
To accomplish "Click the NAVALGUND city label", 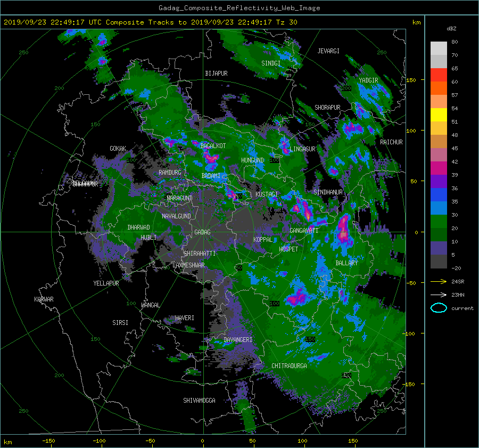I will point(176,216).
